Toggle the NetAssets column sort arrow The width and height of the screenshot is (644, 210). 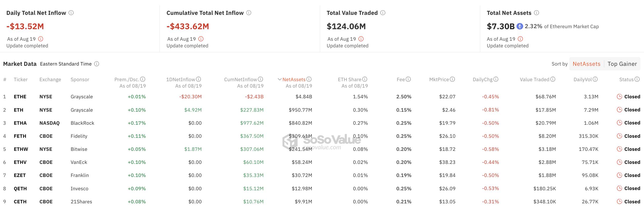[280, 79]
